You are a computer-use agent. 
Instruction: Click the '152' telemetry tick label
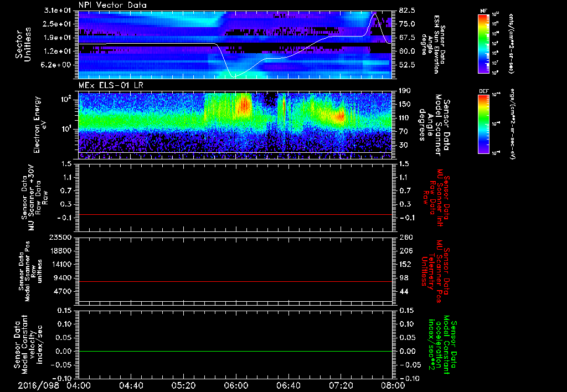[x=405, y=264]
